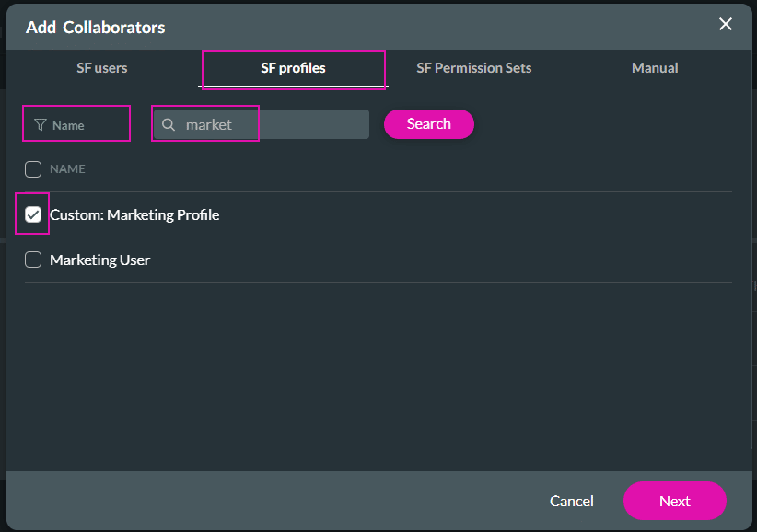Screen dimensions: 757x532
Task: Open the SF Permission Sets tab
Action: pyautogui.click(x=473, y=67)
